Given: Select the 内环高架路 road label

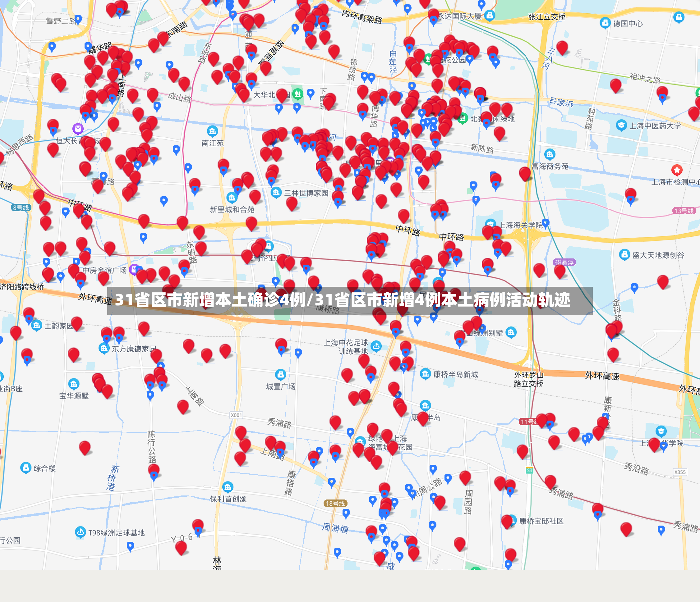Looking at the screenshot, I should (x=362, y=16).
